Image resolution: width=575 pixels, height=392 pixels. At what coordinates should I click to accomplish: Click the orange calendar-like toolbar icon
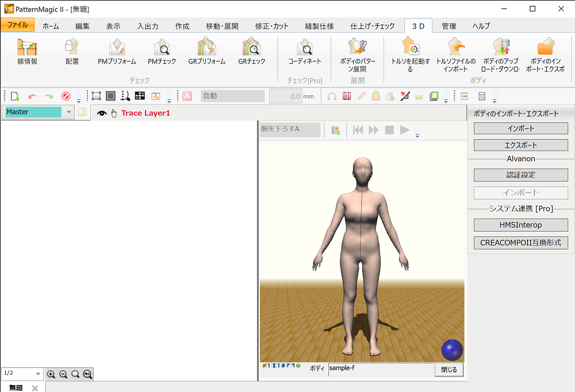tap(464, 96)
